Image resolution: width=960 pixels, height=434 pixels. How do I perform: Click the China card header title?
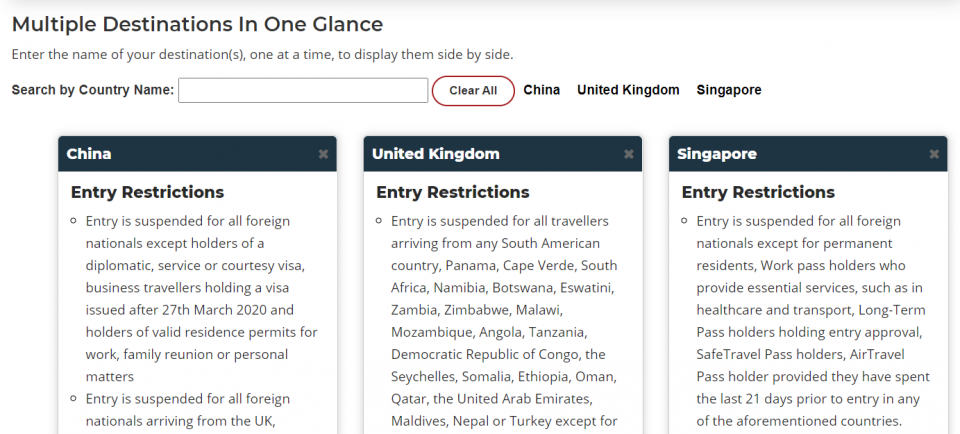click(89, 154)
